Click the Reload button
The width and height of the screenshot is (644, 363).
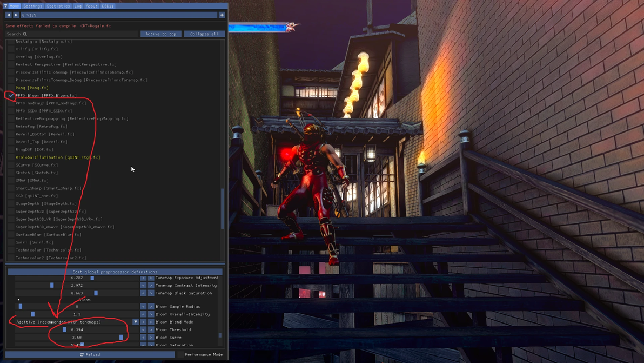tap(90, 354)
